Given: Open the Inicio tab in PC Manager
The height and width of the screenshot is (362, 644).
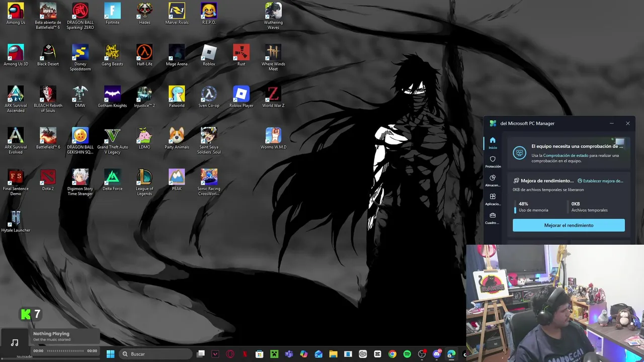Looking at the screenshot, I should (493, 143).
